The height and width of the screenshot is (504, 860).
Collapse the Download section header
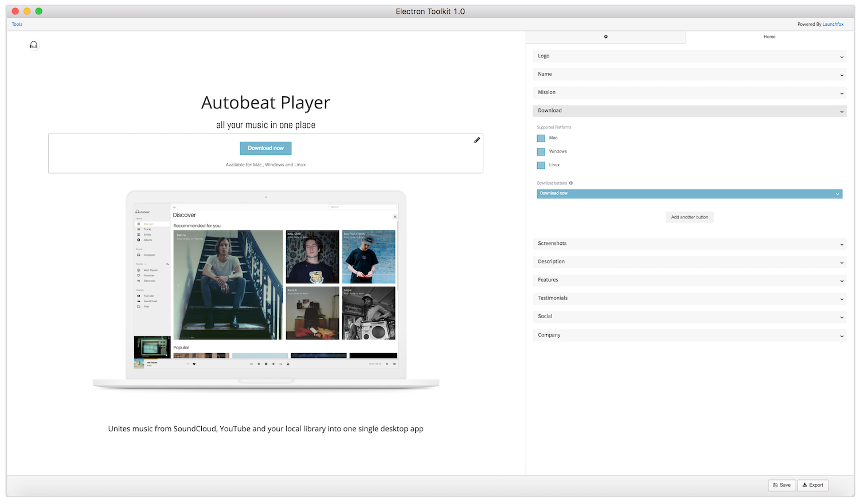689,111
